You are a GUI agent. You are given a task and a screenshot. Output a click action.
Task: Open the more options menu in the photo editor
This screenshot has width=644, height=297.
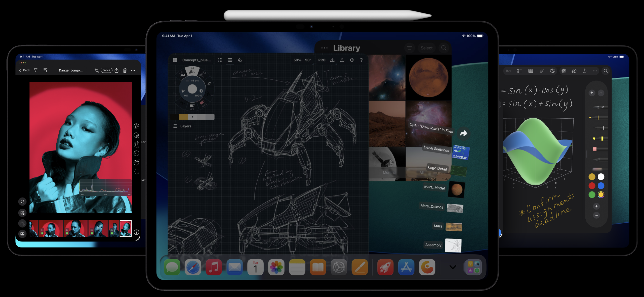pyautogui.click(x=133, y=70)
